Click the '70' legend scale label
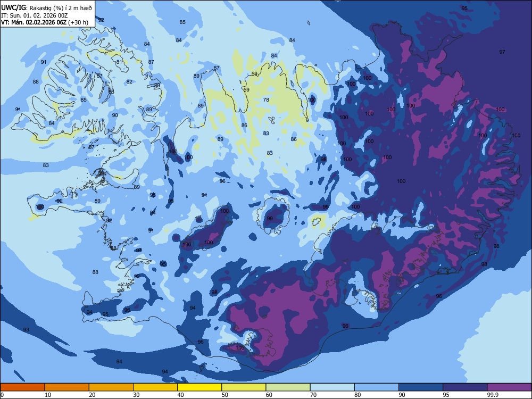This screenshot has height=399, width=532. tap(313, 395)
